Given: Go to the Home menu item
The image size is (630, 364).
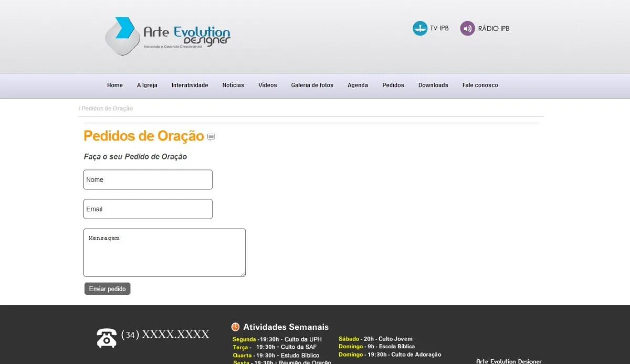Looking at the screenshot, I should click(x=115, y=85).
